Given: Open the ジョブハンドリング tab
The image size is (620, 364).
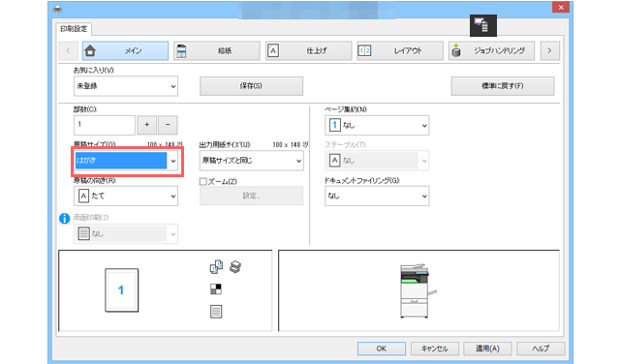Looking at the screenshot, I should pyautogui.click(x=491, y=51).
